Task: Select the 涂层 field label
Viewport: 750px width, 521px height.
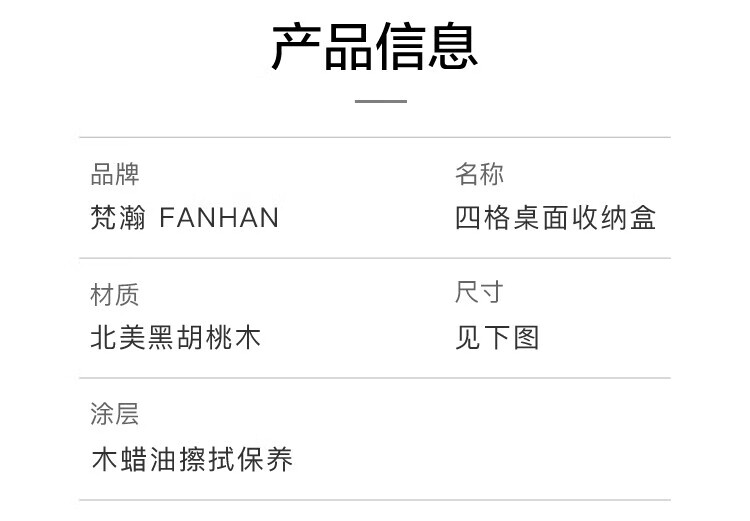Action: [x=115, y=414]
